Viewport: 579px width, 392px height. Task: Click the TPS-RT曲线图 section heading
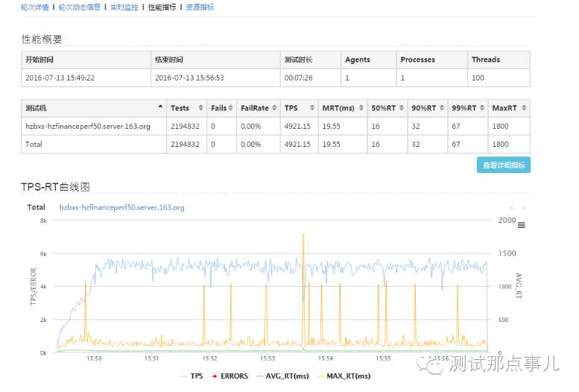pos(55,186)
